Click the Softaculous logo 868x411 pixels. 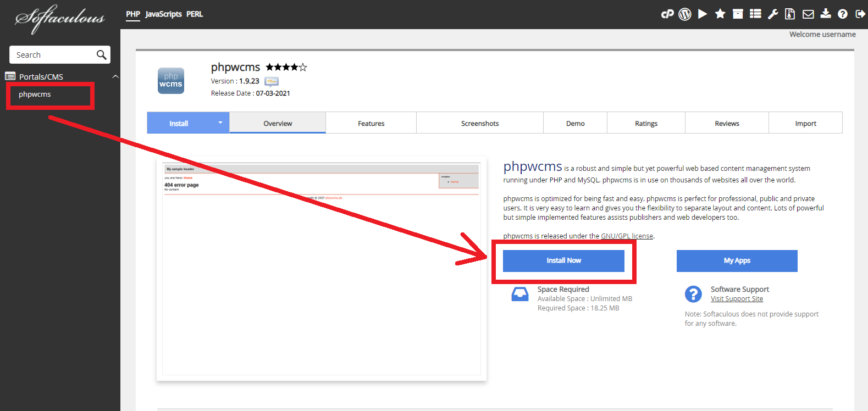click(x=59, y=19)
